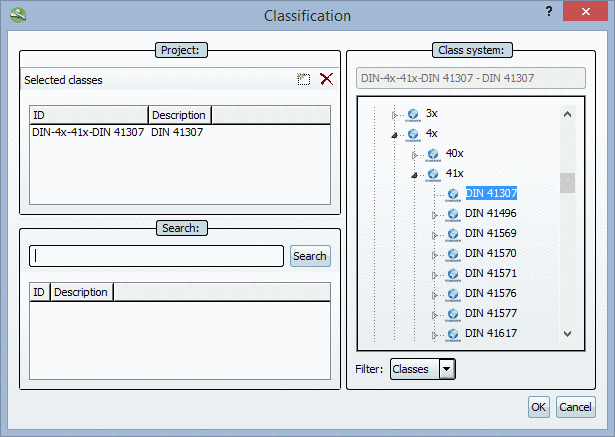The height and width of the screenshot is (437, 615).
Task: Click the globe icon next to 41x
Action: click(x=433, y=174)
